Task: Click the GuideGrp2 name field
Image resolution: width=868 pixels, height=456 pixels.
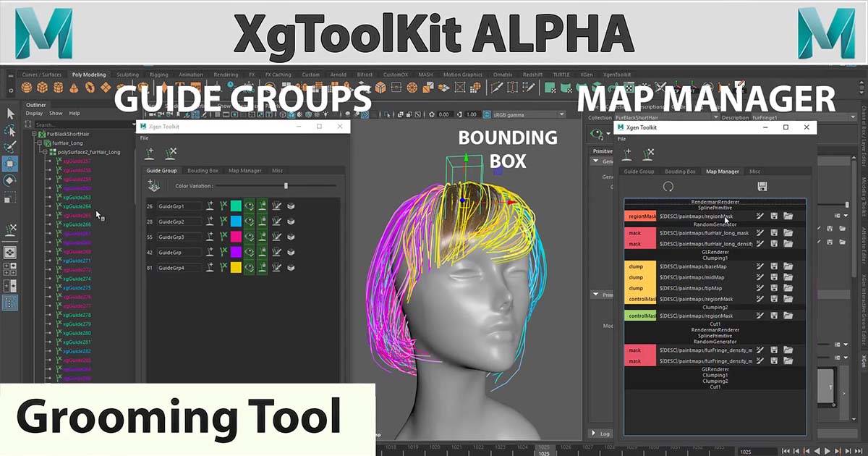Action: [x=179, y=221]
